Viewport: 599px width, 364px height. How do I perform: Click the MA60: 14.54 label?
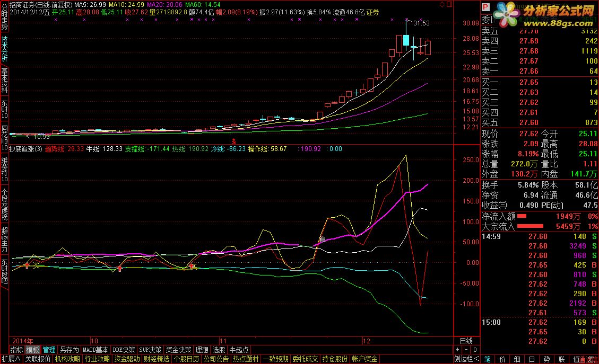click(203, 5)
